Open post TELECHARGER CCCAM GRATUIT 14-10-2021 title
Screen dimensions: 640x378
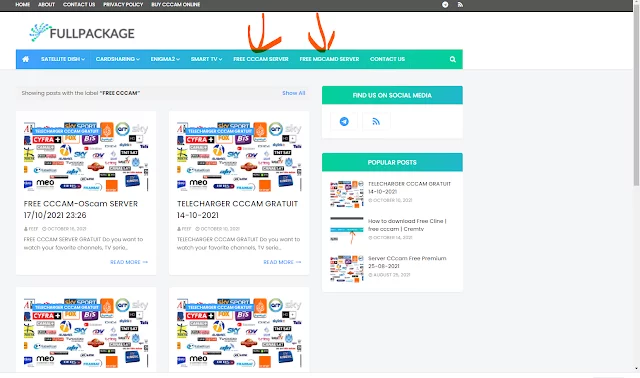tap(237, 209)
